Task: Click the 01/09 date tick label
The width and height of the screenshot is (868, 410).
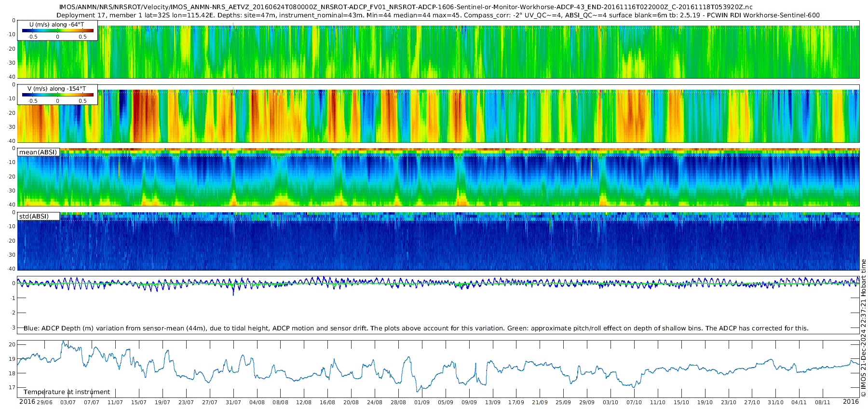Action: click(x=422, y=402)
